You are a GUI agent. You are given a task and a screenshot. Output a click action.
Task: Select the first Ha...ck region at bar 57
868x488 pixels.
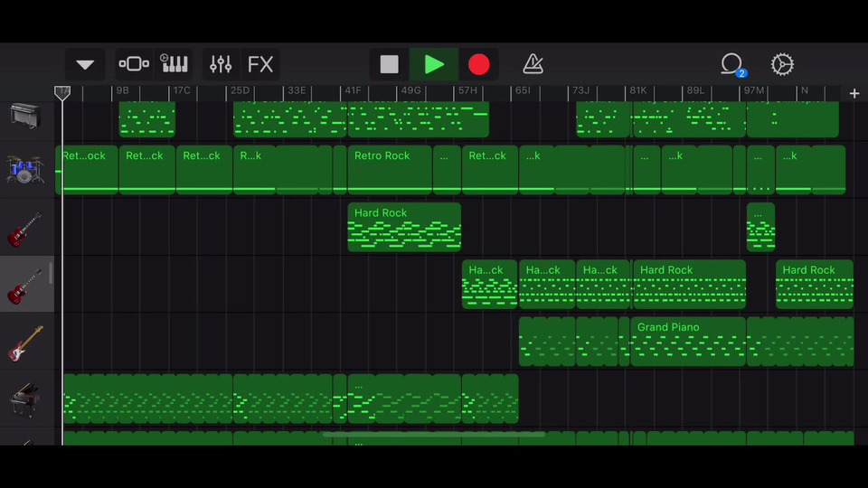tap(489, 284)
